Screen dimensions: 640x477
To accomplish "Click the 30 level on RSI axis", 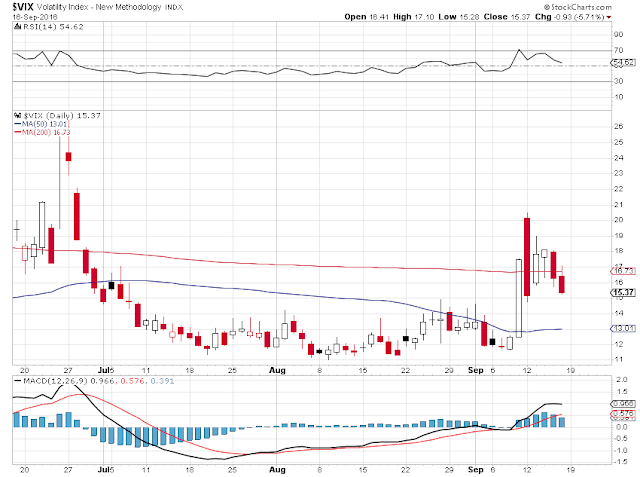I will coord(618,81).
